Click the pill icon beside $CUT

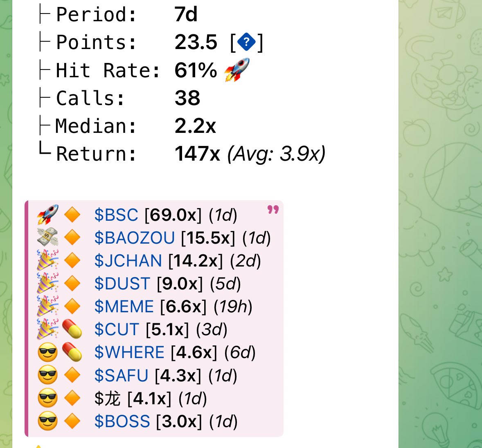(x=72, y=329)
